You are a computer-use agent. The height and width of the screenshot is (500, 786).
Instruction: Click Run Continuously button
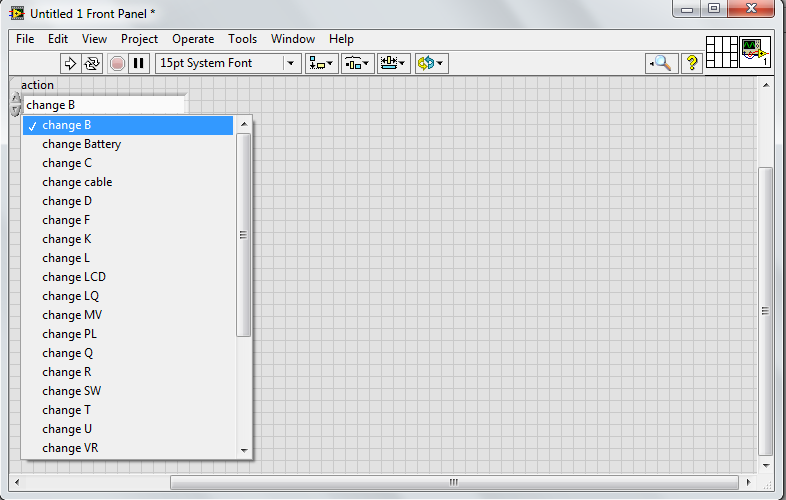tap(92, 63)
